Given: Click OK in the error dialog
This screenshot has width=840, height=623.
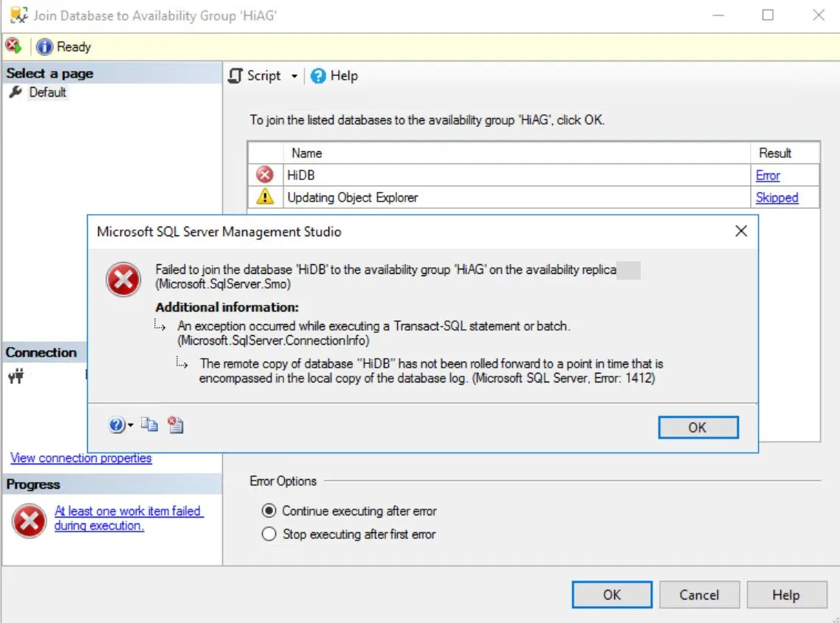Looking at the screenshot, I should (698, 427).
